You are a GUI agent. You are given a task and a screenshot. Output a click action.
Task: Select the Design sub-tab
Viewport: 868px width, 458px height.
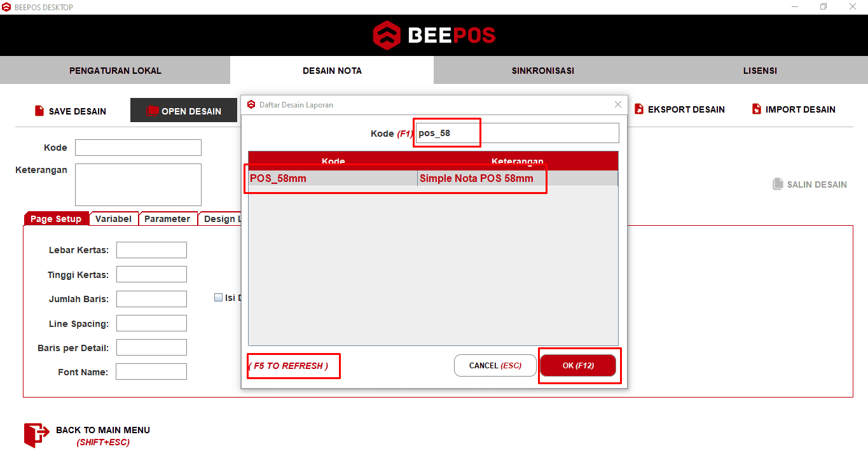pos(220,219)
